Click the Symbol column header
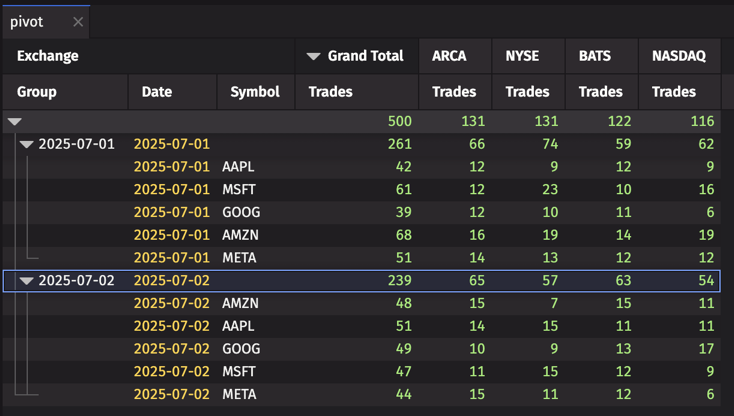734x416 pixels. tap(256, 92)
